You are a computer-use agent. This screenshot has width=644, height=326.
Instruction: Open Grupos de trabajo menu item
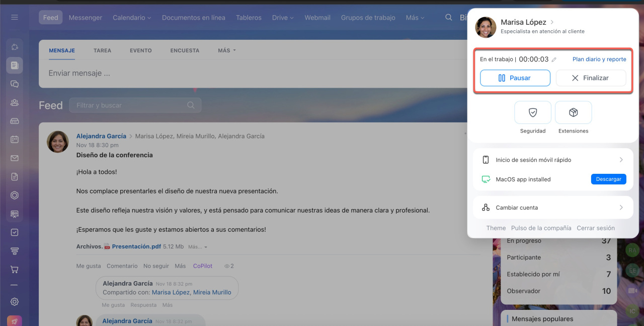pos(368,18)
